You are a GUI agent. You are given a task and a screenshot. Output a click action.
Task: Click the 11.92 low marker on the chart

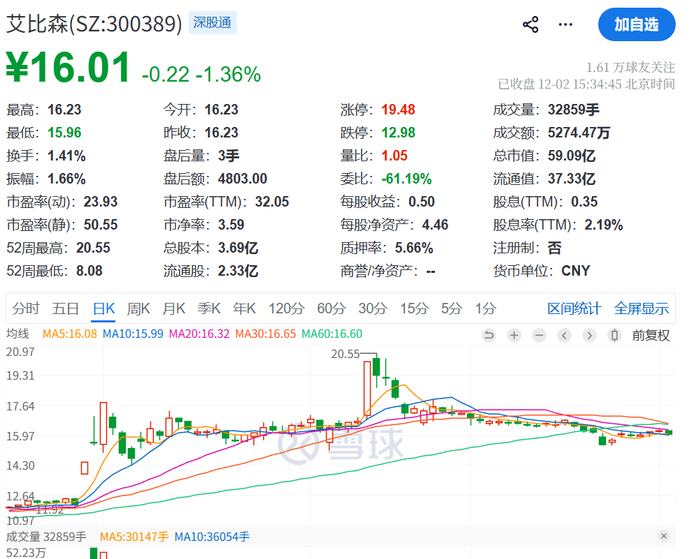tap(50, 510)
